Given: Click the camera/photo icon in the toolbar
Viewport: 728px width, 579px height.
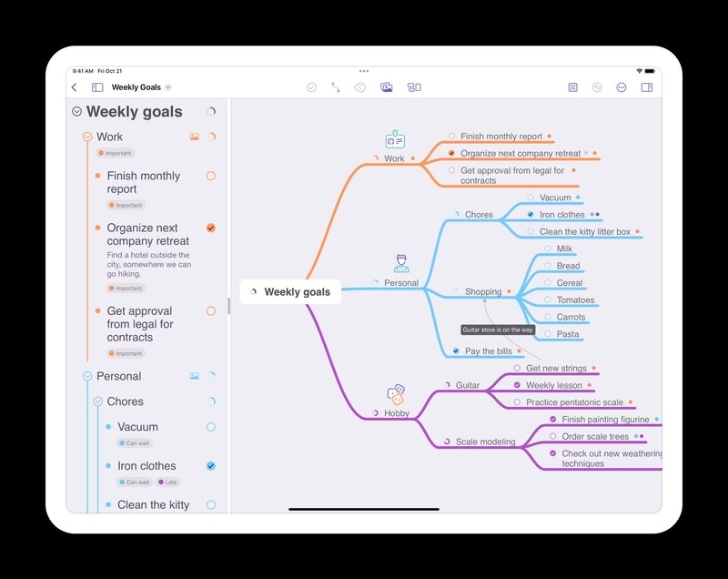Looking at the screenshot, I should coord(385,86).
